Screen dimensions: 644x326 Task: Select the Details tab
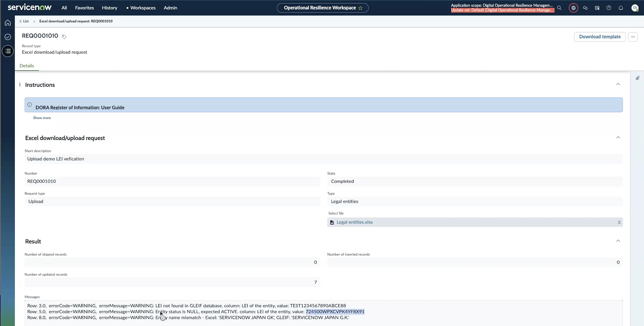tap(27, 66)
